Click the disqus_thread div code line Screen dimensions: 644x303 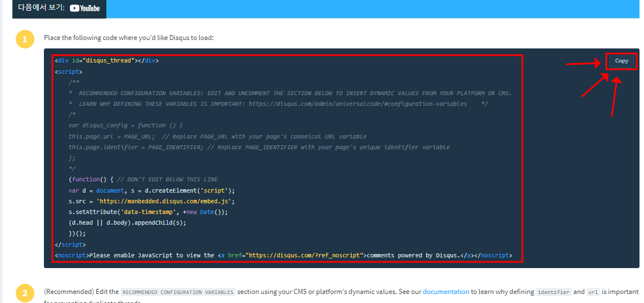[106, 60]
